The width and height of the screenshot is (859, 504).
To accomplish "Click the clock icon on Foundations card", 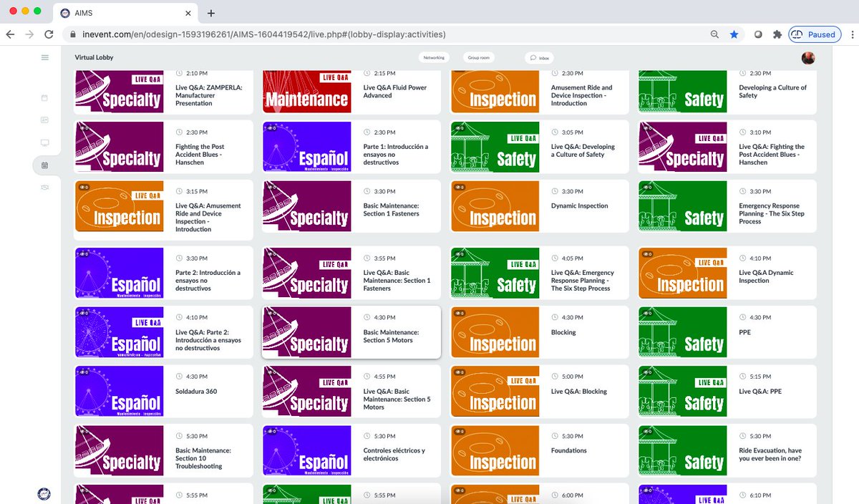I will point(555,436).
